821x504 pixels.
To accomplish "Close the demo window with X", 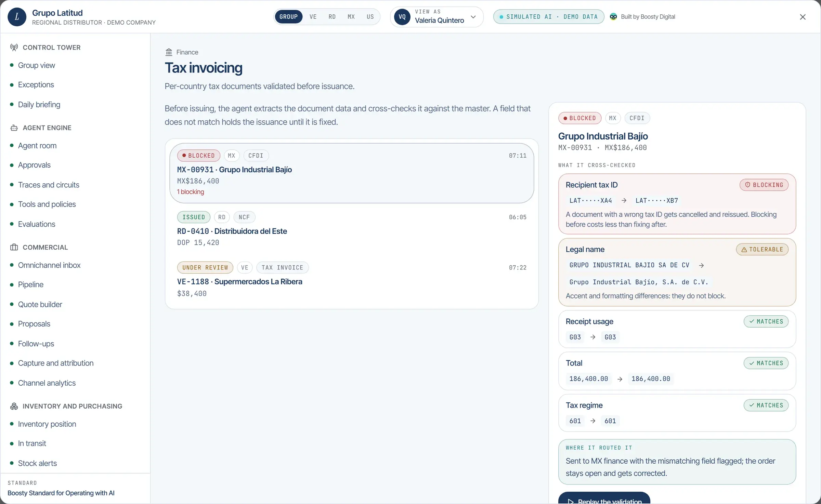I will coord(803,17).
